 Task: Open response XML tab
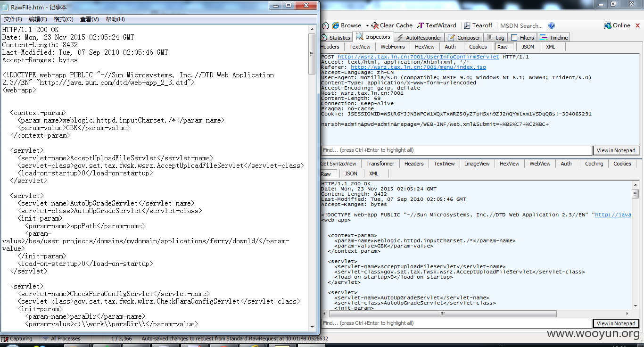pyautogui.click(x=374, y=173)
